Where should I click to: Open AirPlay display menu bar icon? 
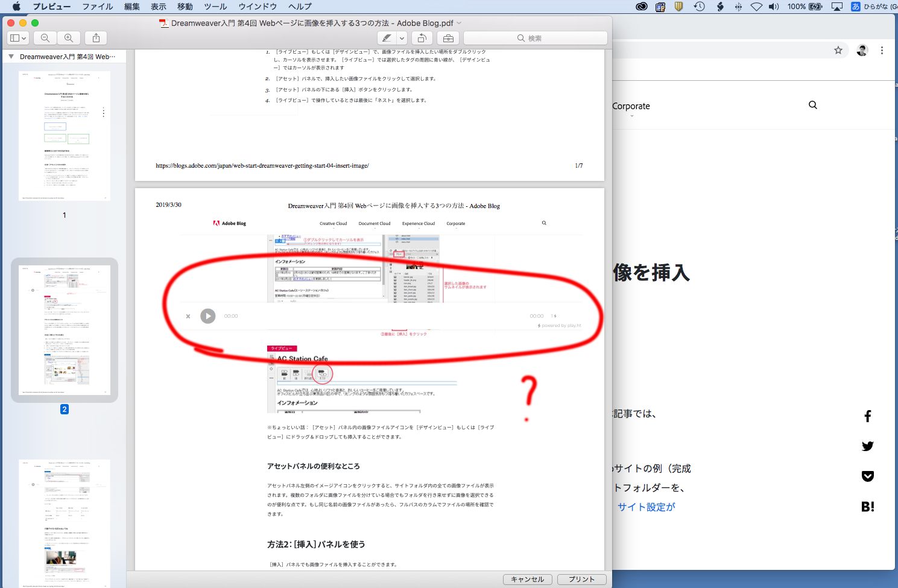[x=837, y=7]
